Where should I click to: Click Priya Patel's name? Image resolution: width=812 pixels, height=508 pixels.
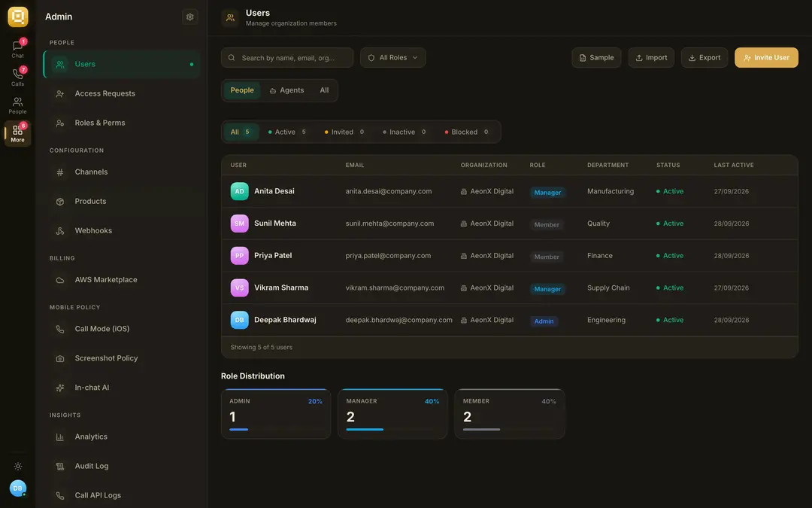click(273, 256)
